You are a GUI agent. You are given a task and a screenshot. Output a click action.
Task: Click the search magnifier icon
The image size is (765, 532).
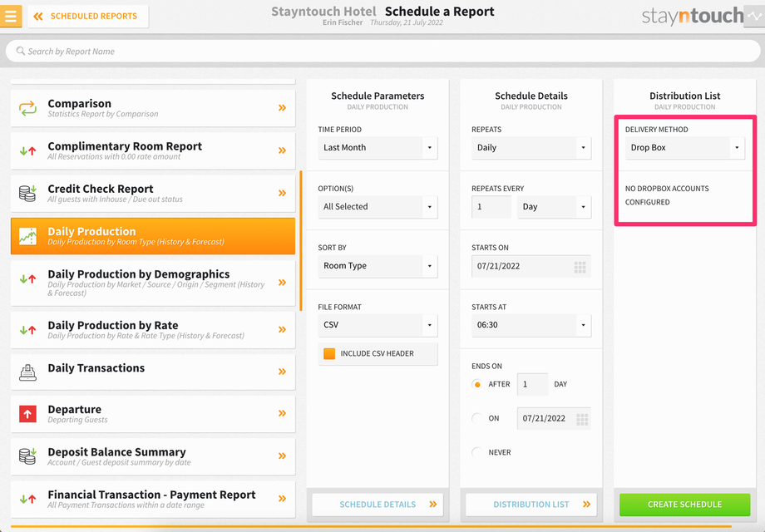[x=21, y=51]
